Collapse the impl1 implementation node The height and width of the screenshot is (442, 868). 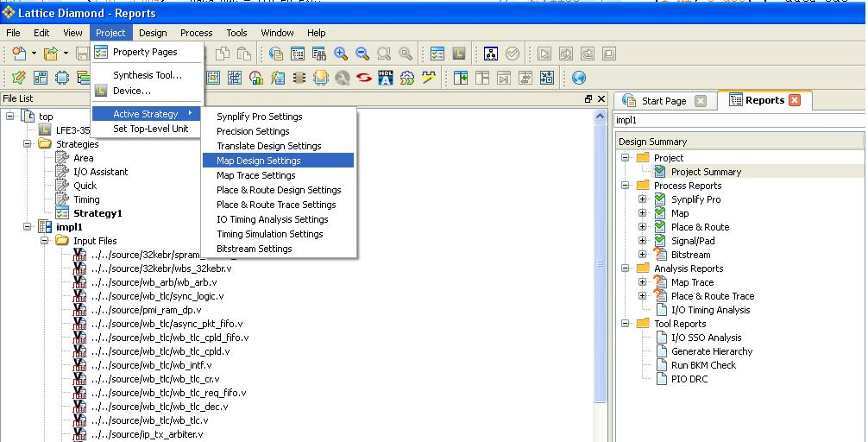pyautogui.click(x=27, y=227)
